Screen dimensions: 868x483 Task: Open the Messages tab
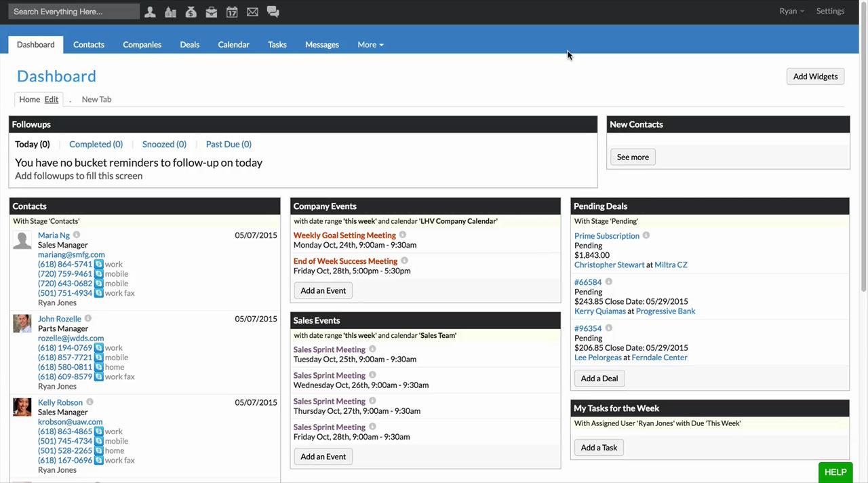[322, 45]
